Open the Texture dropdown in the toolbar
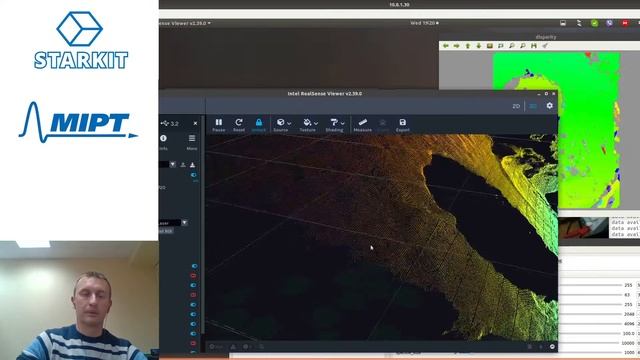Screen dimensions: 640x360 pos(309,124)
